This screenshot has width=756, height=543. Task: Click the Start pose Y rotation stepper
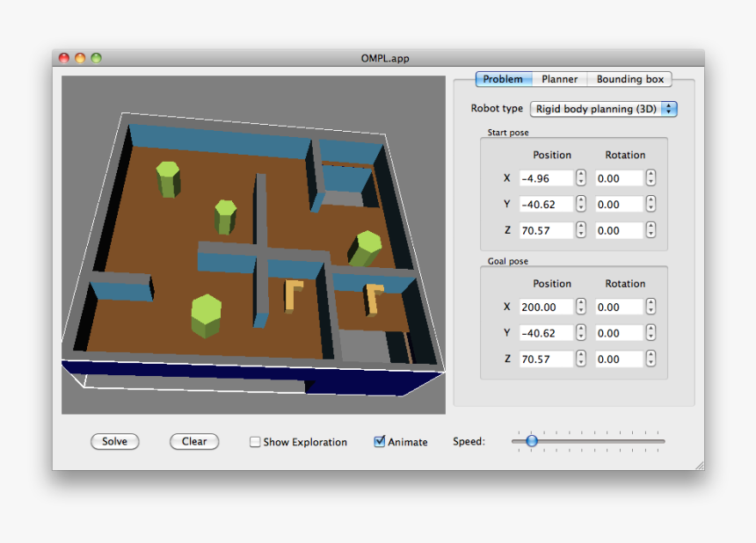pyautogui.click(x=651, y=204)
